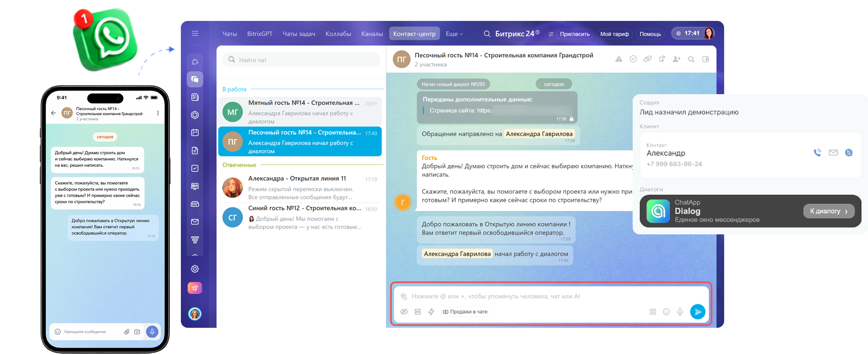Image resolution: width=868 pixels, height=355 pixels.
Task: Open the tasks checkmark sidebar icon
Action: [195, 168]
